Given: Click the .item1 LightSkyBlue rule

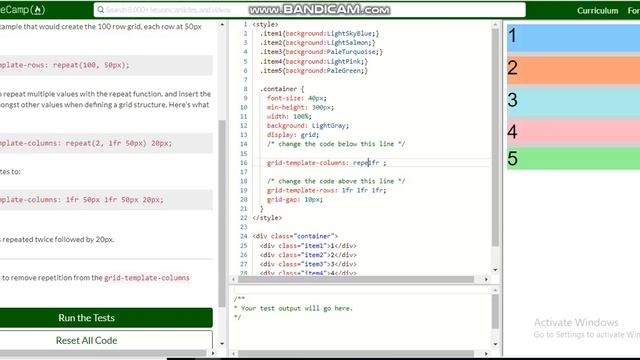Looking at the screenshot, I should [319, 33].
